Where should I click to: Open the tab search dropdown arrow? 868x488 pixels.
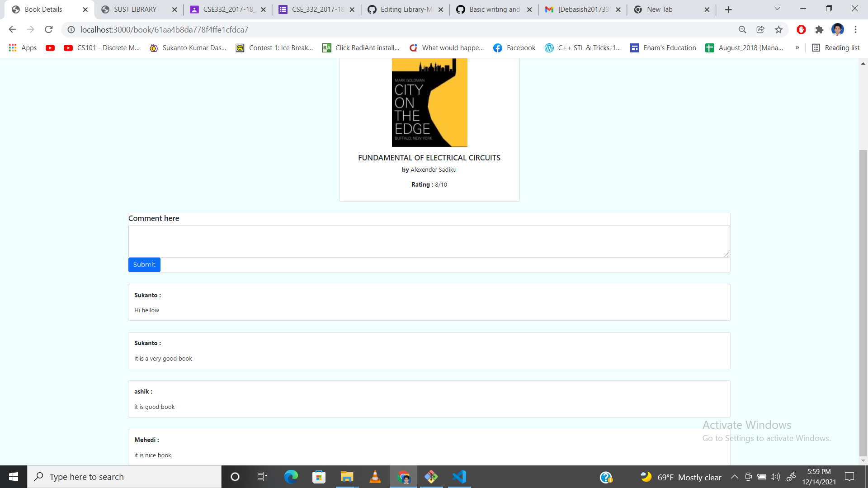coord(777,9)
